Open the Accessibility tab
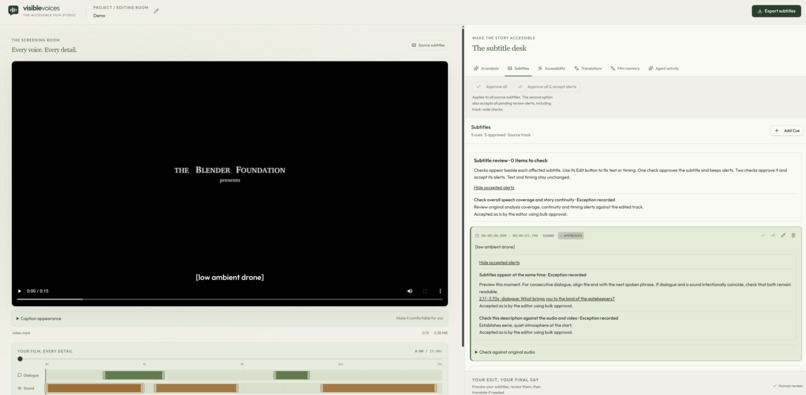Screen dimensions: 806x395 552,68
